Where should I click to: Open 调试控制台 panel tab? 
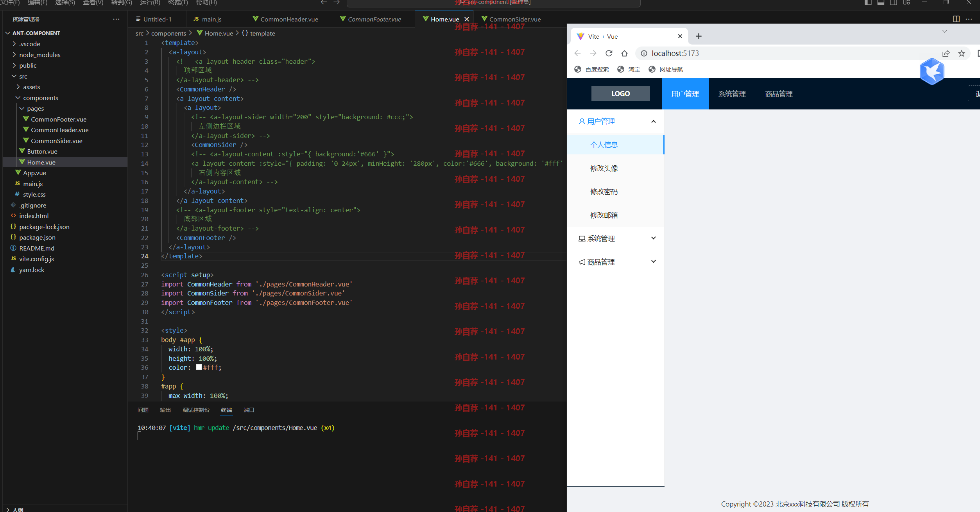[196, 410]
